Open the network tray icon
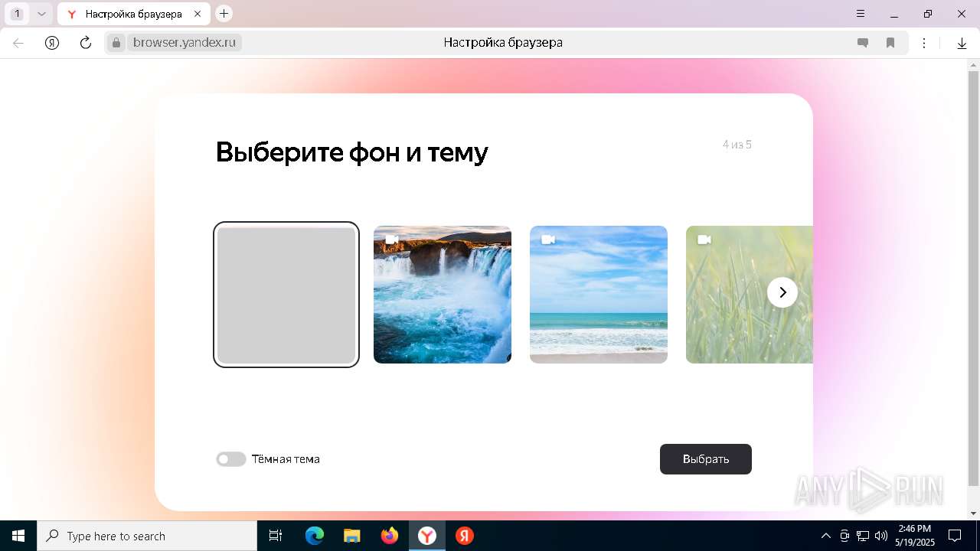Viewport: 980px width, 551px height. 863,536
